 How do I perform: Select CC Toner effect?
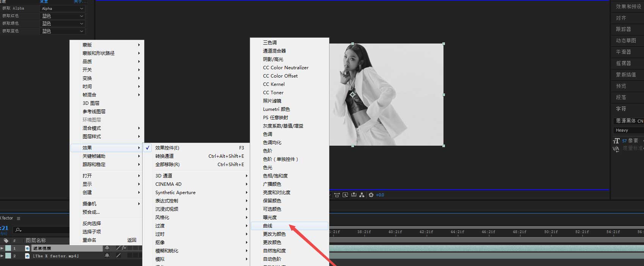tap(290, 93)
